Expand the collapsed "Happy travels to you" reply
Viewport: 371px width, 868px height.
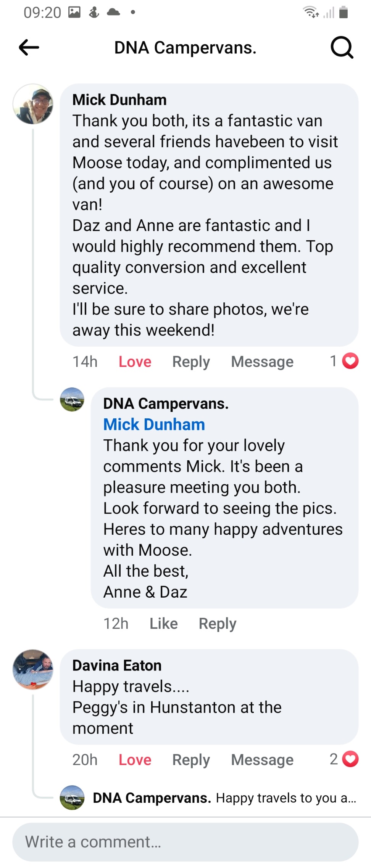(x=224, y=798)
